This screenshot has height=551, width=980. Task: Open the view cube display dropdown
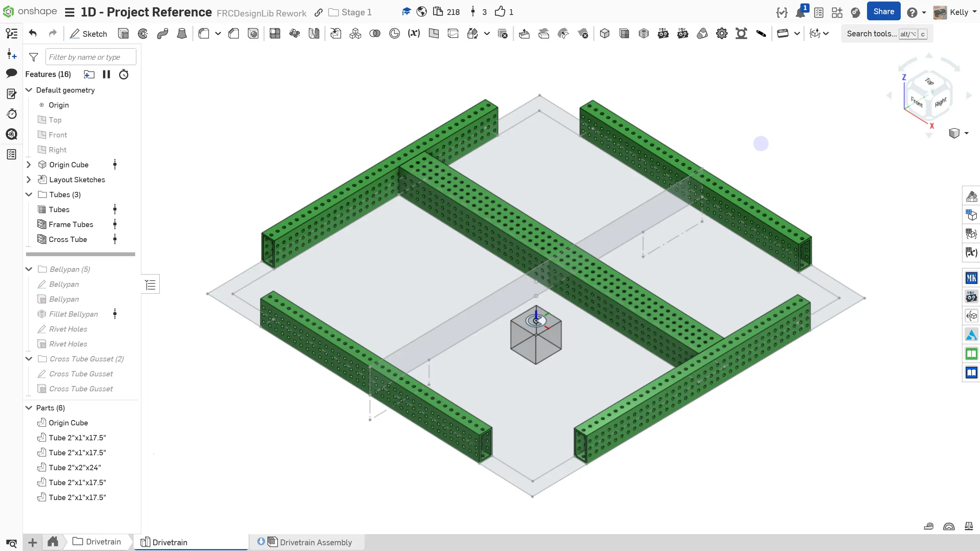[966, 133]
